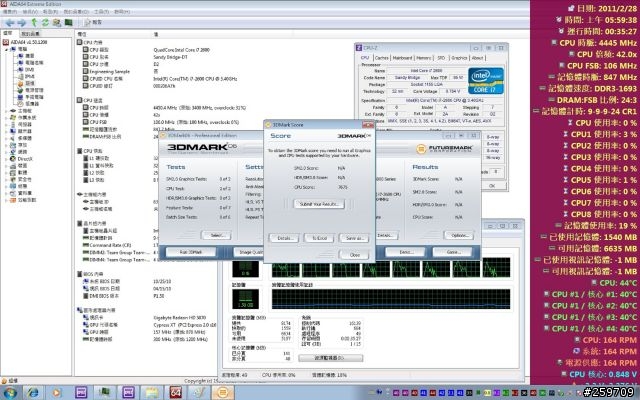Expand the Motherboard node in AIDA64 tree
This screenshot has width=640, height=400.
click(x=6, y=111)
